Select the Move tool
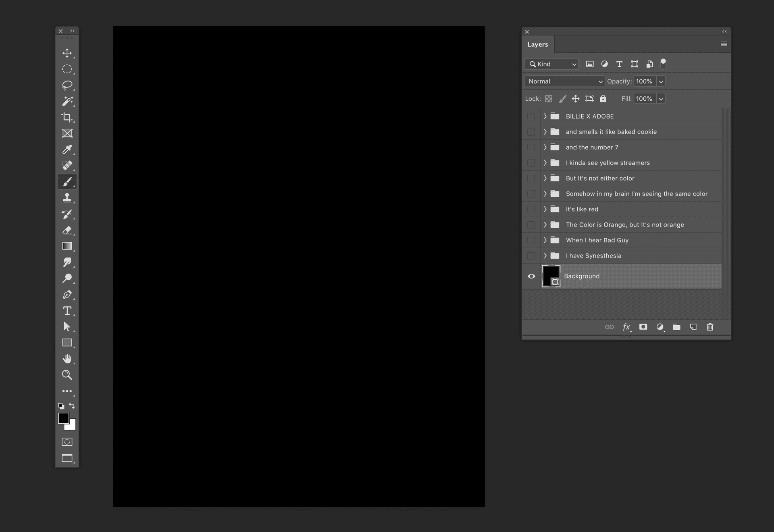 (x=67, y=52)
